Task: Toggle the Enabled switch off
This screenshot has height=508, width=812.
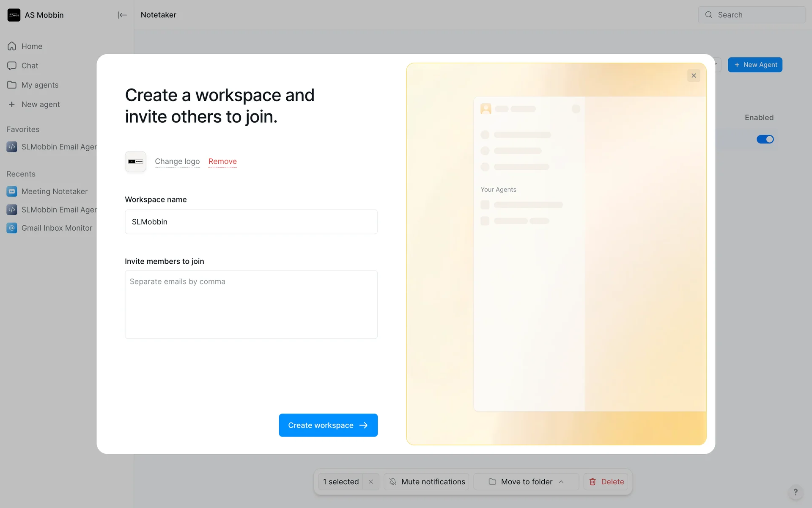Action: [765, 139]
